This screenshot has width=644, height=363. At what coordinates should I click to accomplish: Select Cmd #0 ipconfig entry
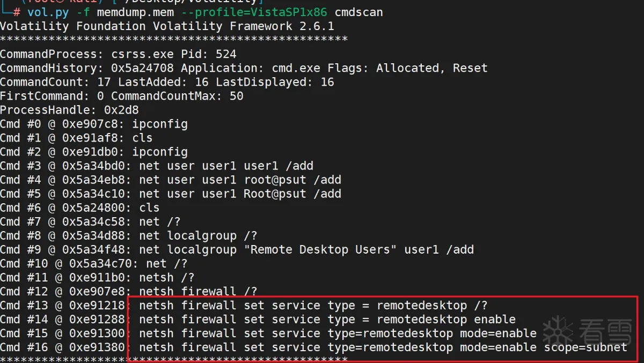click(x=94, y=124)
